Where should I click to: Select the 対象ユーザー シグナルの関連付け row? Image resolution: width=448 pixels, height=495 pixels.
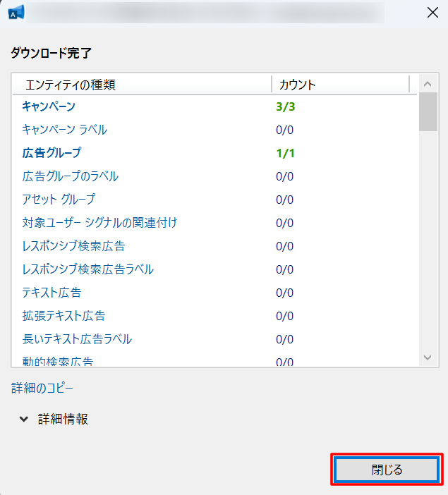click(99, 223)
